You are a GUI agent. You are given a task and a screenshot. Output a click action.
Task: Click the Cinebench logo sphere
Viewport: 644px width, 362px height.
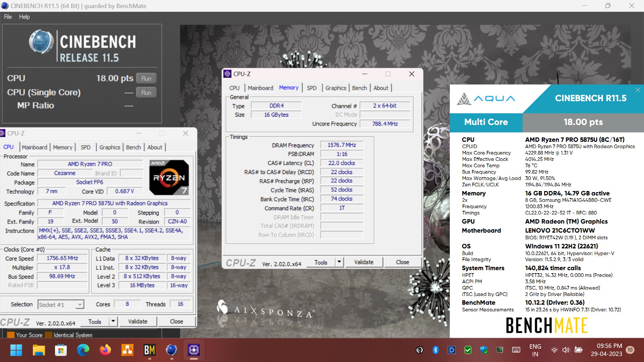click(x=41, y=42)
